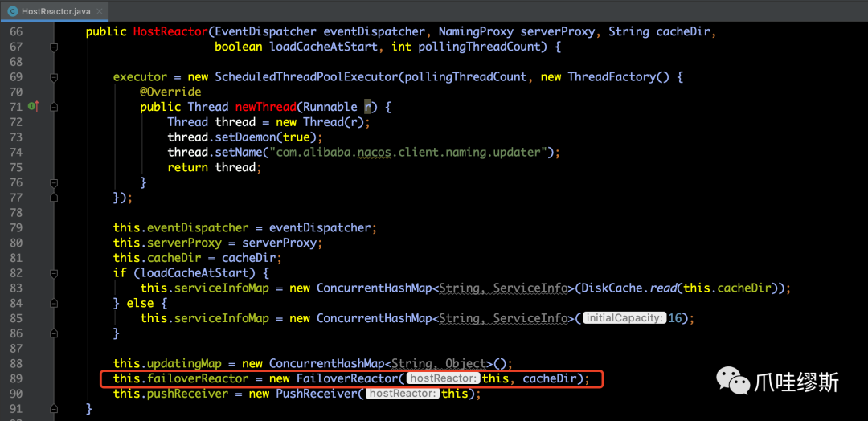The height and width of the screenshot is (421, 868).
Task: Click 'return thread;' on line 75
Action: pos(214,167)
